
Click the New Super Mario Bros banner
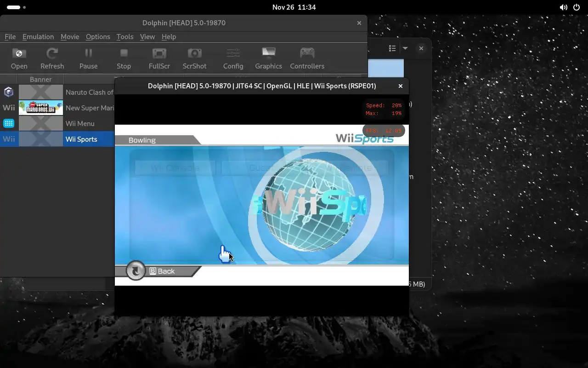(41, 108)
